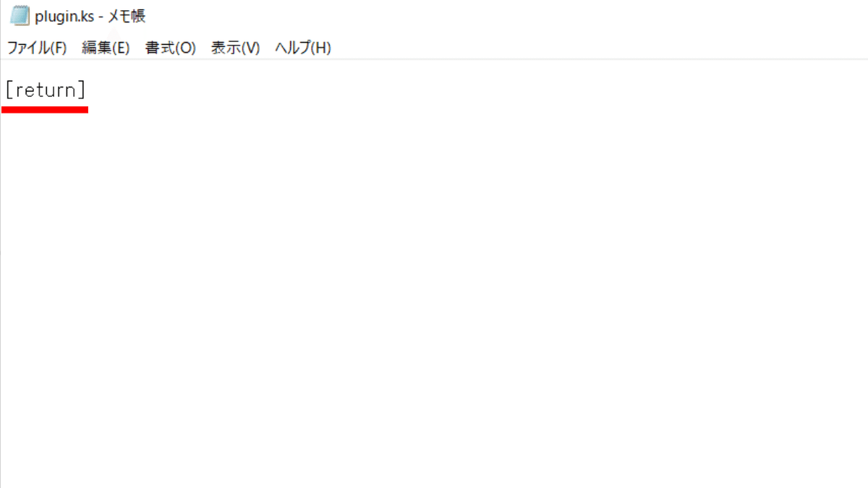Open the ファイル(F) menu
Viewport: 868px width, 488px height.
click(37, 48)
